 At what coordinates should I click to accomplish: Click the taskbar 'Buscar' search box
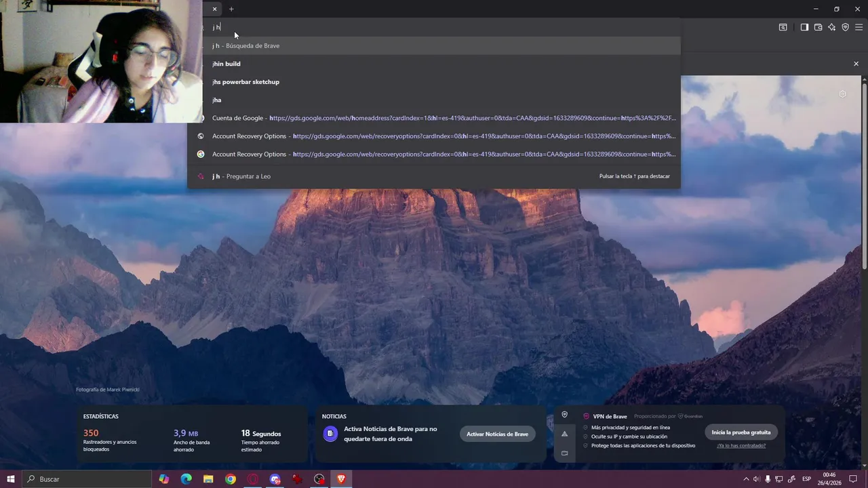pos(86,479)
